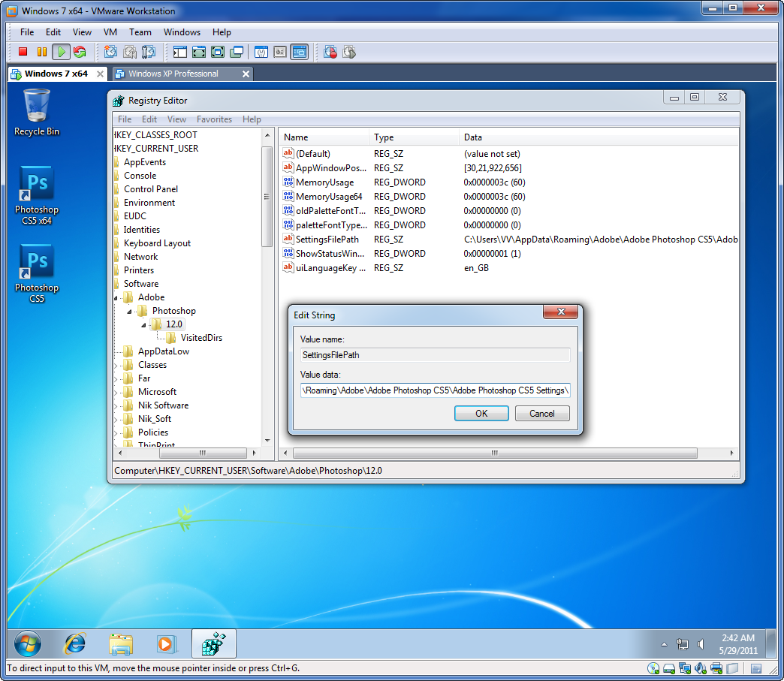Click Cancel in Edit String dialog

[x=542, y=414]
